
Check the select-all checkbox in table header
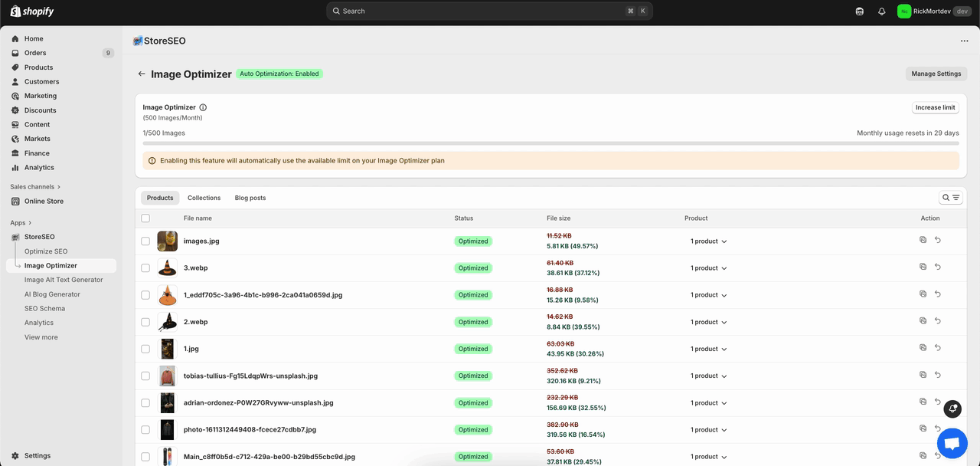coord(145,218)
